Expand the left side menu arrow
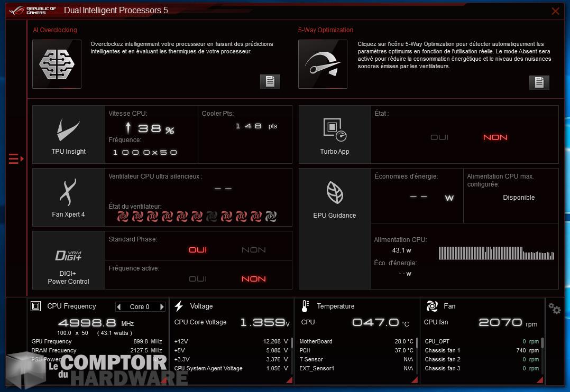This screenshot has width=570, height=392. point(16,158)
